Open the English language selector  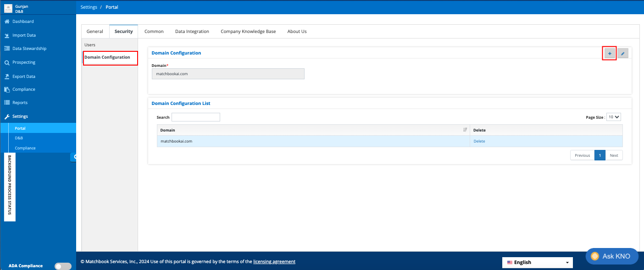[x=538, y=262]
